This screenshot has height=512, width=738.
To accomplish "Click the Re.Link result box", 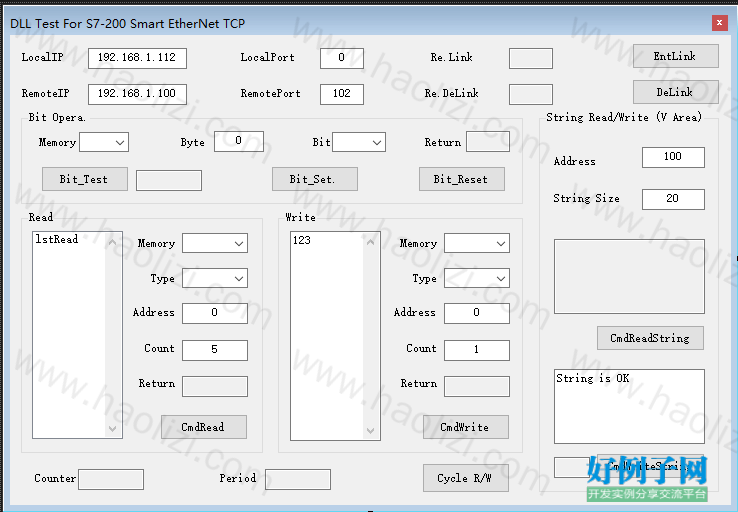I will 530,58.
